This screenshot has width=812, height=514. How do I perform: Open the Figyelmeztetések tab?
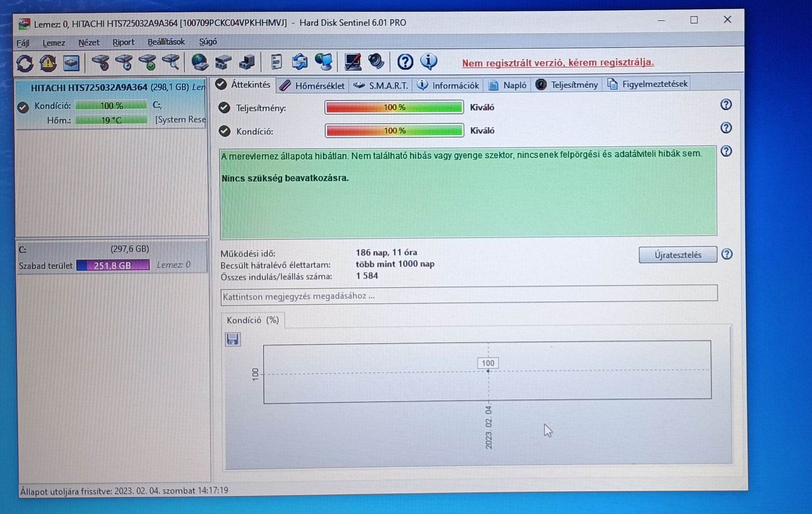pos(648,84)
